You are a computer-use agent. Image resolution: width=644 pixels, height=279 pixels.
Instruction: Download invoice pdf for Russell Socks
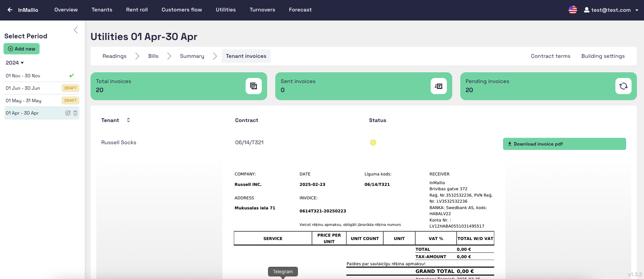[x=564, y=144]
